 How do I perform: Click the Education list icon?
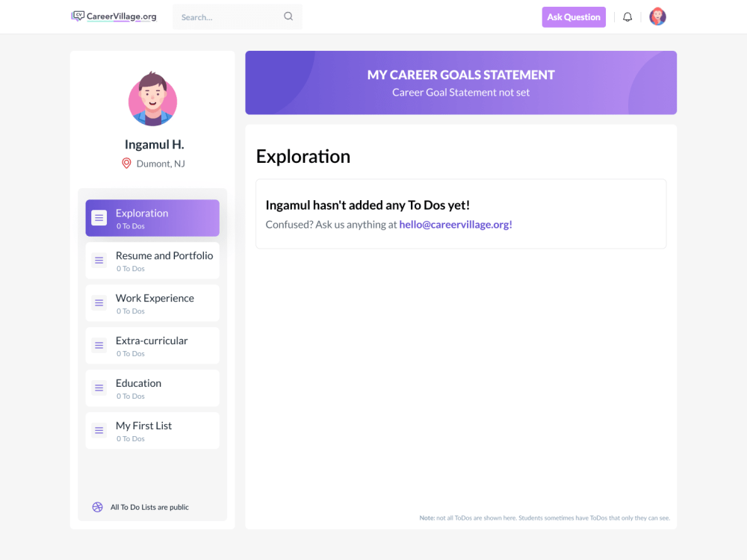coord(99,388)
